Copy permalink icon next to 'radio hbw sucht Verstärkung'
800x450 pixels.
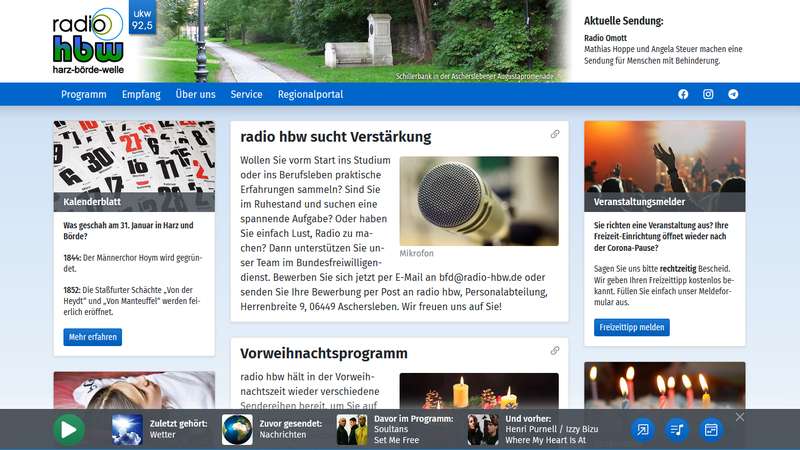pos(555,135)
